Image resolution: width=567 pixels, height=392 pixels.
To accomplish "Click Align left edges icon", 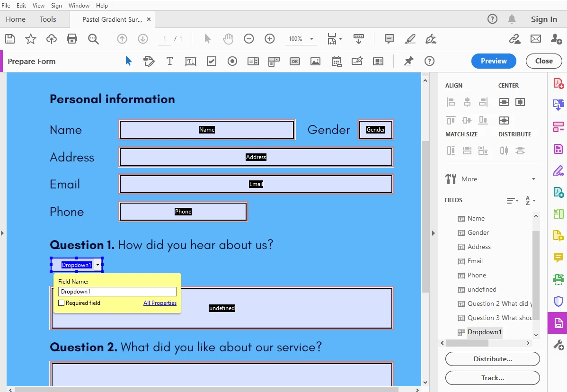I will (x=451, y=102).
